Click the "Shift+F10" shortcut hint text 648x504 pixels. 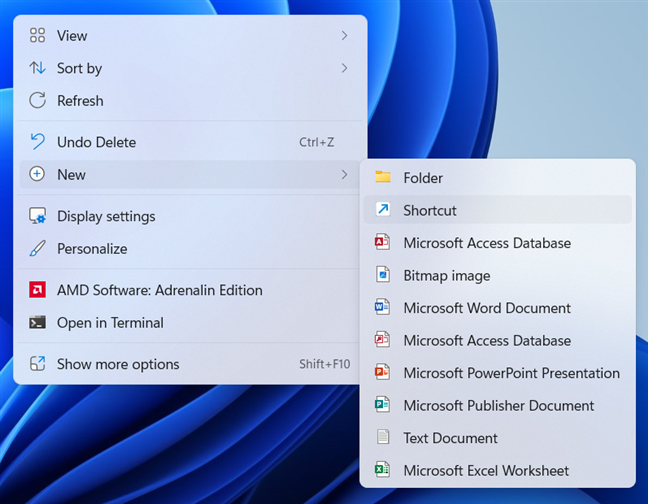click(x=324, y=364)
